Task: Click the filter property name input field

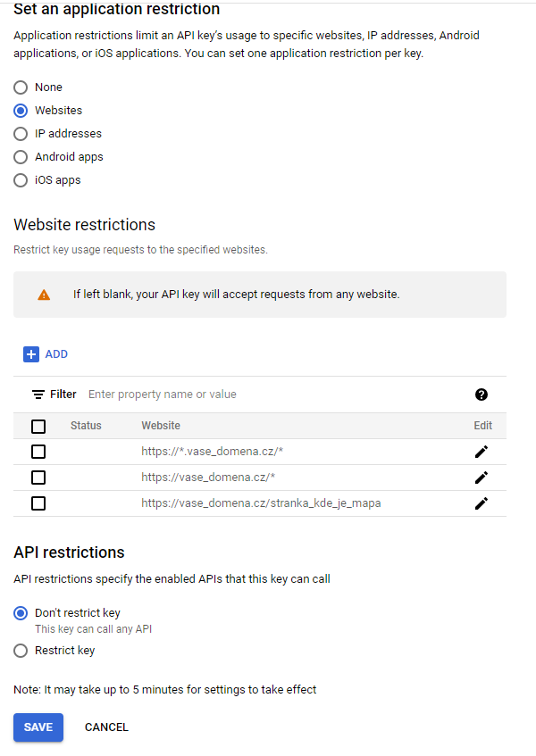Action: tap(268, 395)
